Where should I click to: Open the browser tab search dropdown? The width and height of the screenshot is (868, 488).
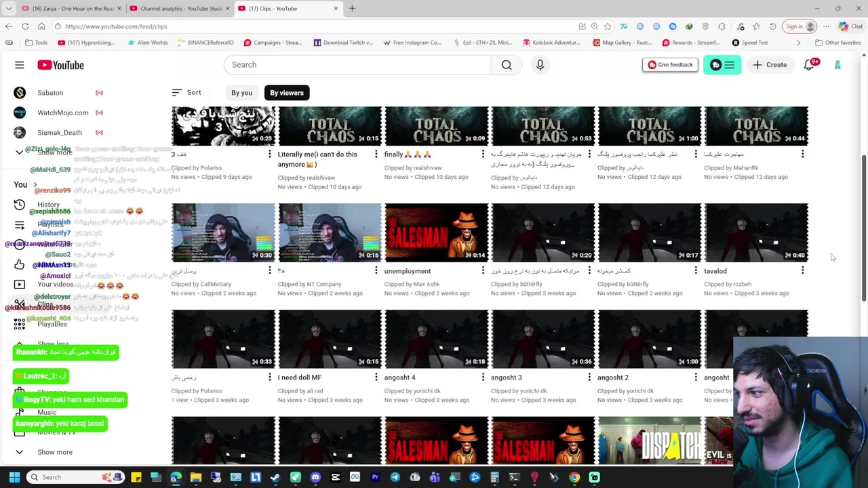pos(9,9)
